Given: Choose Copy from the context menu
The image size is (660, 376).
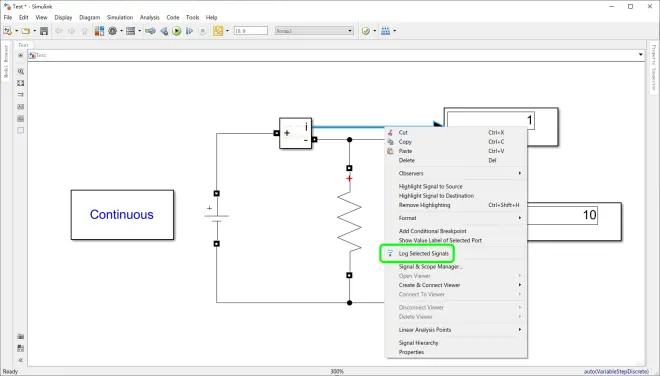Looking at the screenshot, I should (456, 142).
